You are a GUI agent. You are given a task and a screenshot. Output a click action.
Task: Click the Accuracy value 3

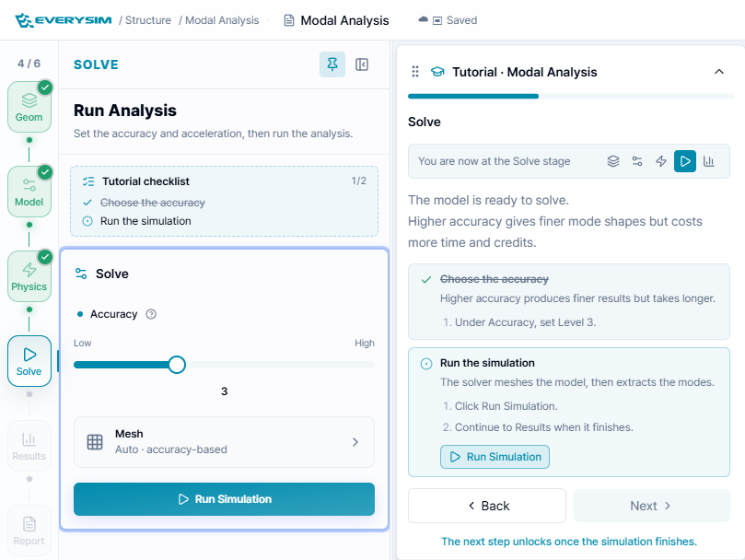pos(225,391)
